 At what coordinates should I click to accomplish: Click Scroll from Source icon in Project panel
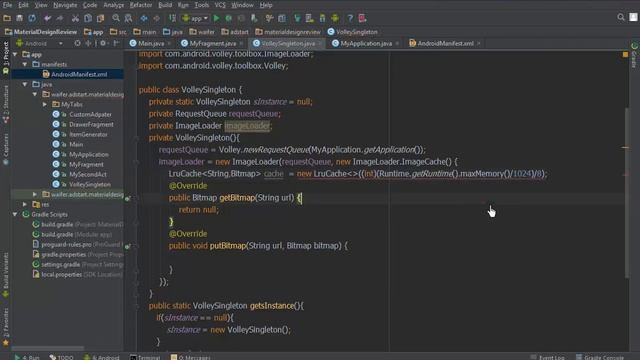click(77, 43)
